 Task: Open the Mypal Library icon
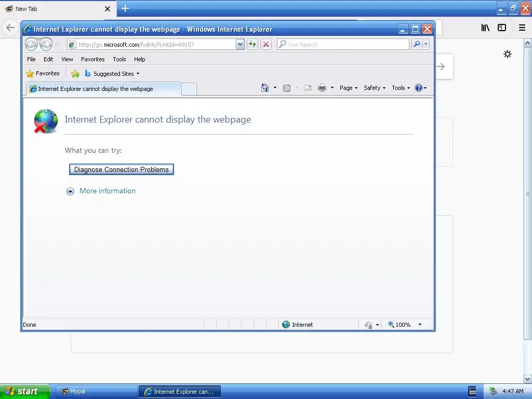(485, 28)
